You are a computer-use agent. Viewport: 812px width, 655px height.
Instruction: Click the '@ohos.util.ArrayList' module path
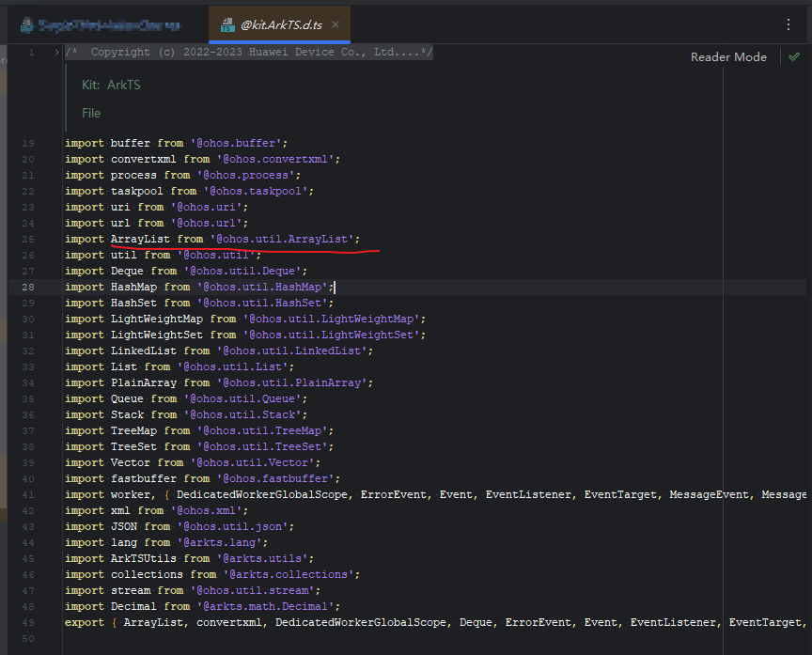(x=285, y=239)
